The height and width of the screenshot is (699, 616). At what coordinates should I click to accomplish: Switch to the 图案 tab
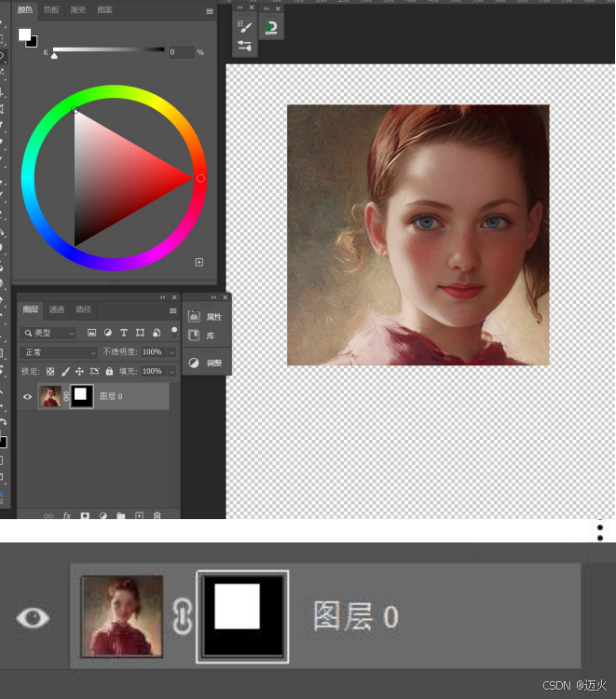click(x=104, y=10)
